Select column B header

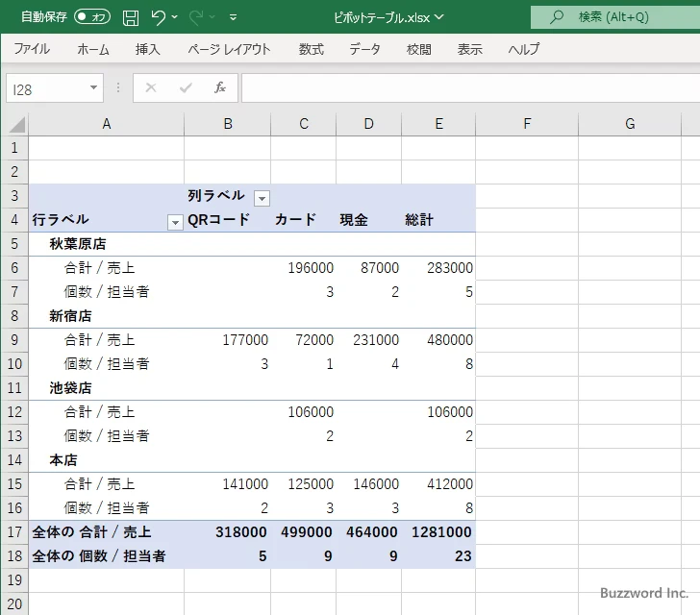(228, 124)
